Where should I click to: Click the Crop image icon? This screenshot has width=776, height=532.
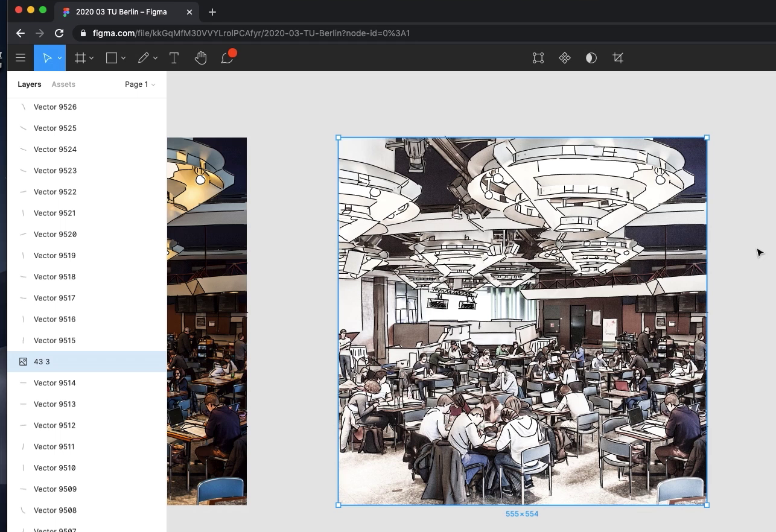(x=618, y=58)
